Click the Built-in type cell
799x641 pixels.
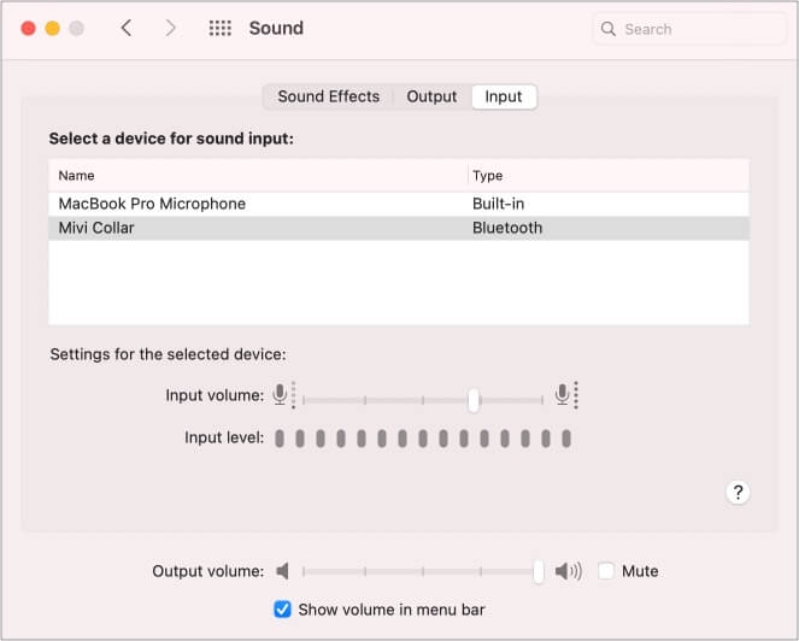(498, 204)
